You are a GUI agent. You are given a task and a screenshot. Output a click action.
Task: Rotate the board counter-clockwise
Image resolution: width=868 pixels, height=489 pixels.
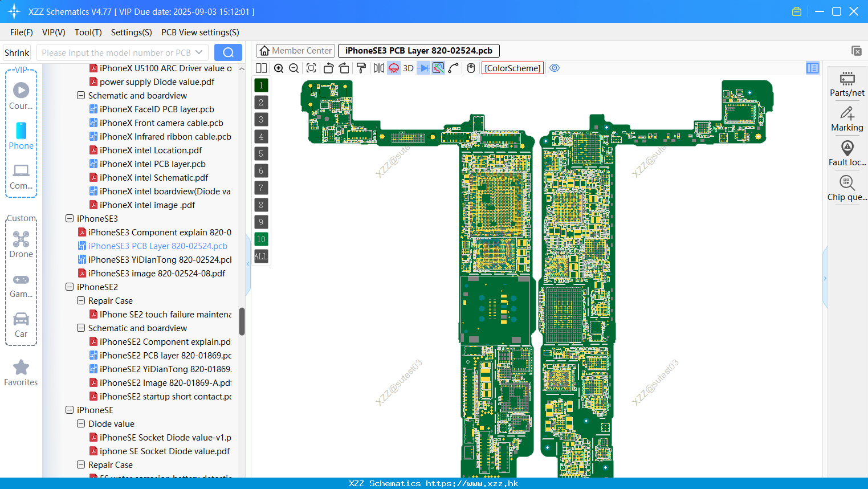pyautogui.click(x=328, y=68)
